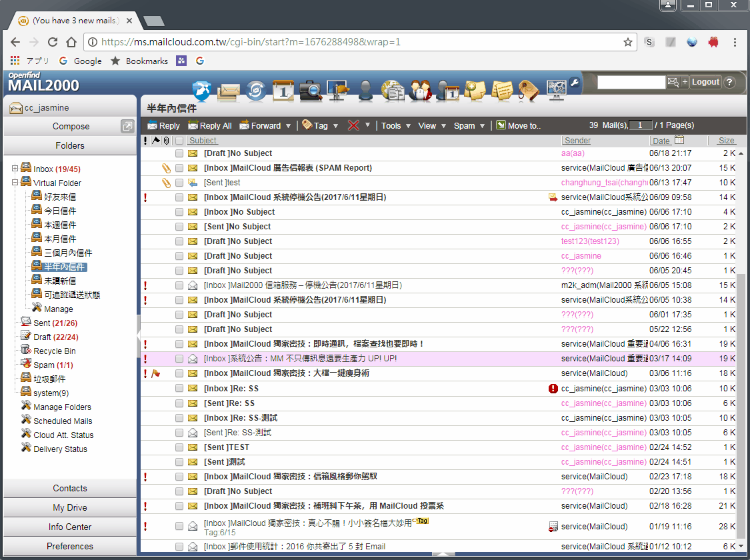Click the red X delete icon

(353, 125)
